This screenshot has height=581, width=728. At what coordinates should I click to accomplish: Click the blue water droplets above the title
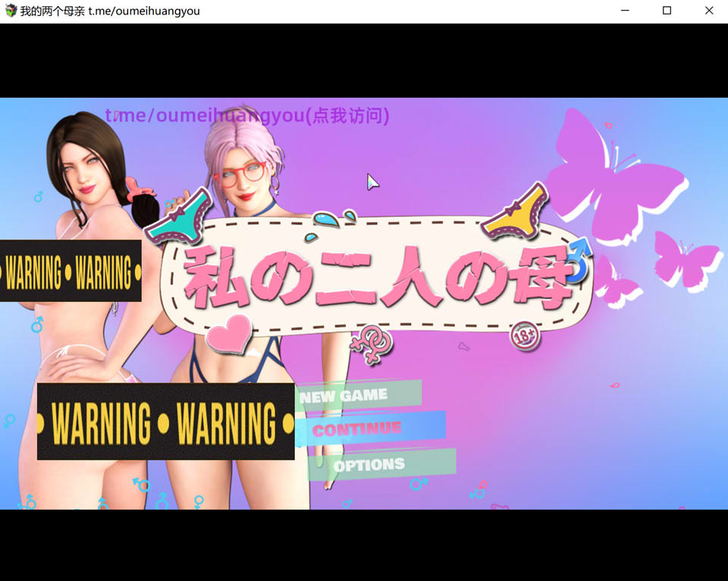[334, 218]
